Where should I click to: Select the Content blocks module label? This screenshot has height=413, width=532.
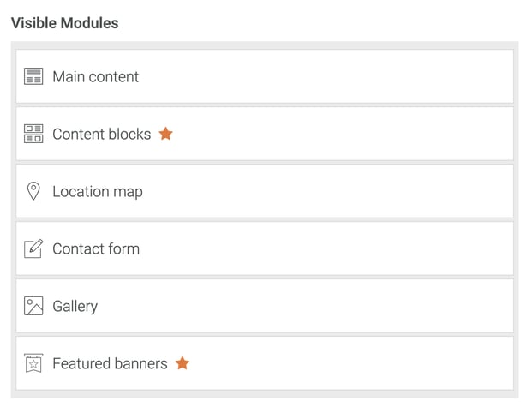(x=101, y=135)
